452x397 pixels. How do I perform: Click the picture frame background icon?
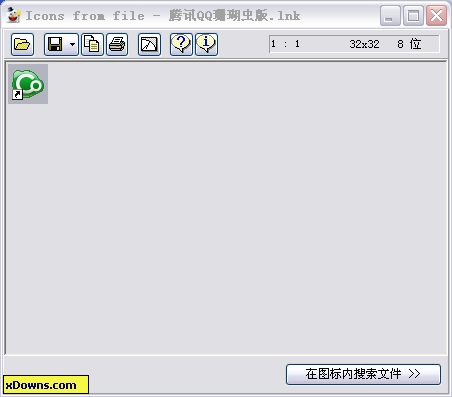point(149,44)
